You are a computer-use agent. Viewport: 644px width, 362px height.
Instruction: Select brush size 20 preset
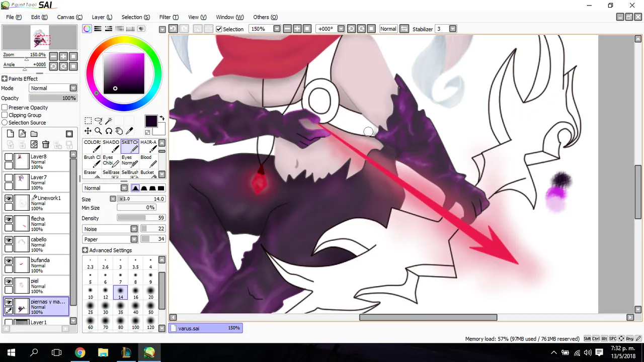click(x=150, y=293)
